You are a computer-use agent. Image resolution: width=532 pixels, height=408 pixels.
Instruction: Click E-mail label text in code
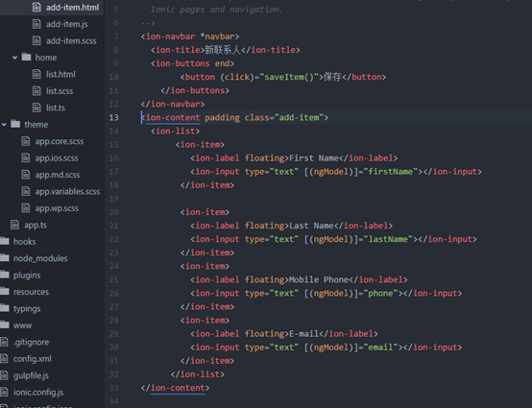click(304, 334)
